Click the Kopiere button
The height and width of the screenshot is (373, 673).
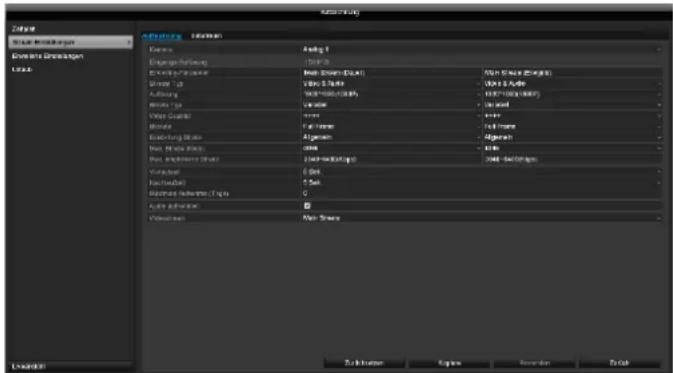449,363
